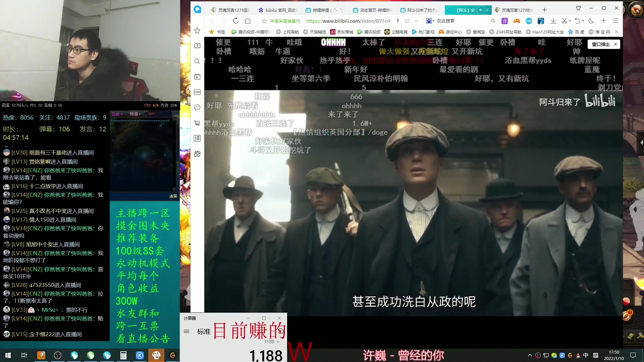Expand the screenshot scissors dropdown arrow
This screenshot has width=644, height=362.
570,21
